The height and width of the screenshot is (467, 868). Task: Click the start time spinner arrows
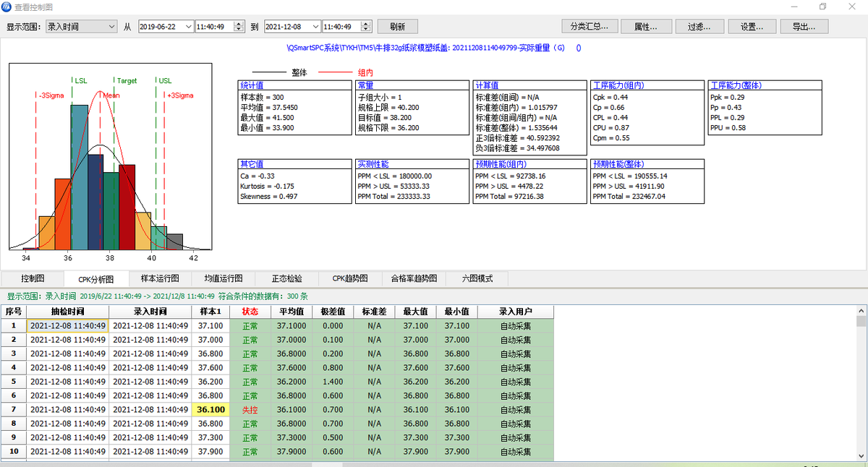click(239, 27)
